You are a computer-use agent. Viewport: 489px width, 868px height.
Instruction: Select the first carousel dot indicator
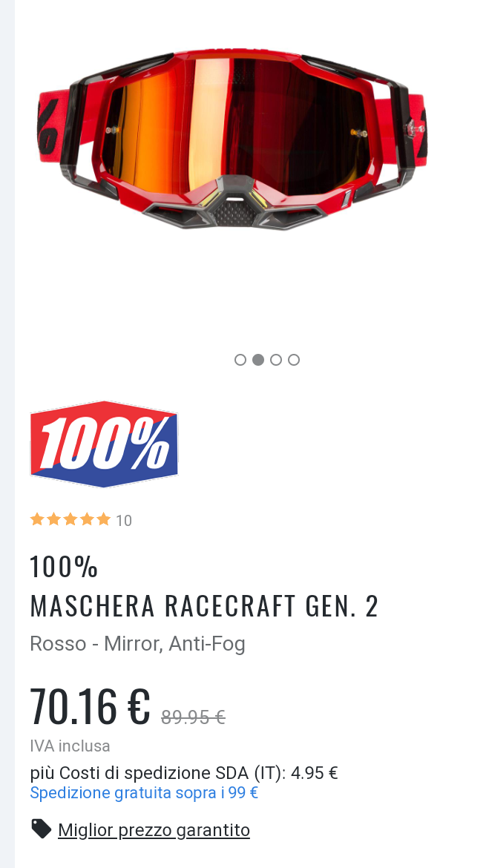[x=240, y=360]
